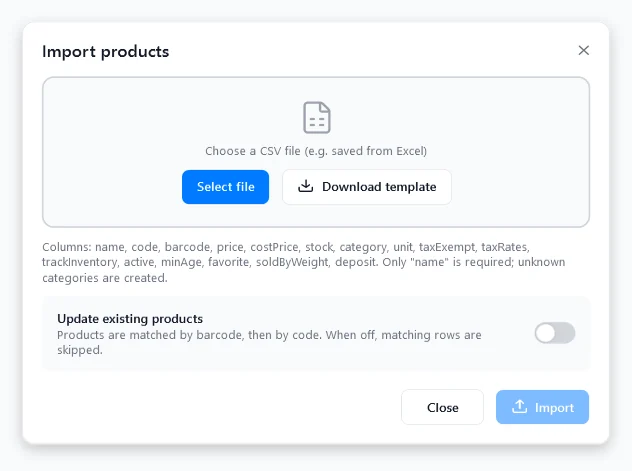Click the backdrop outside the dialog
The image size is (632, 471).
click(316, 459)
